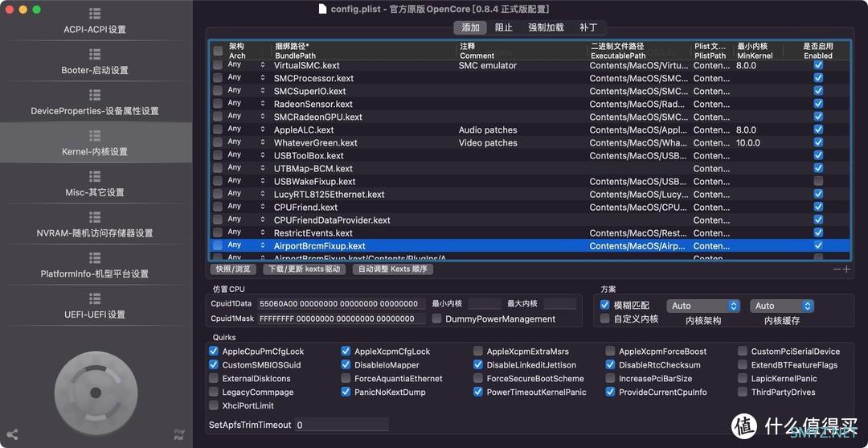Open the 内核架构 Auto dropdown

[703, 306]
